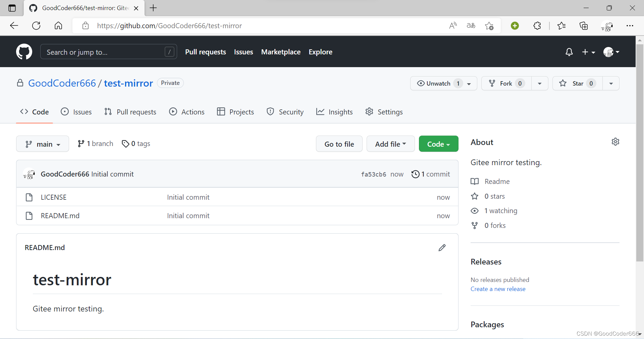This screenshot has width=644, height=339.
Task: Select the Code repository tab
Action: click(34, 112)
